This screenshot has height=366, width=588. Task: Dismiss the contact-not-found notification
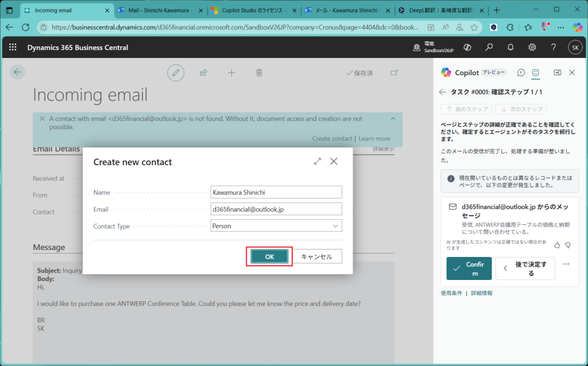pos(42,118)
